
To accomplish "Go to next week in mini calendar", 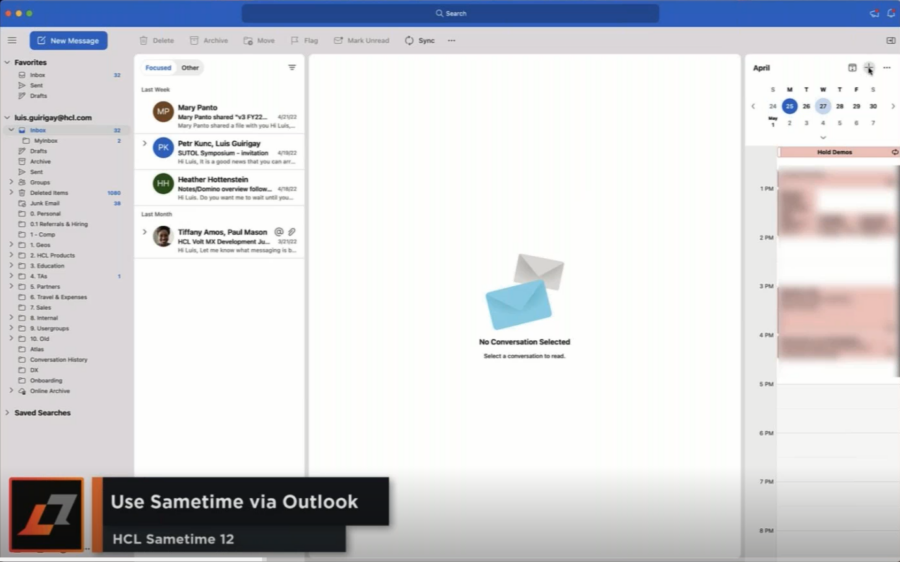I will 893,106.
